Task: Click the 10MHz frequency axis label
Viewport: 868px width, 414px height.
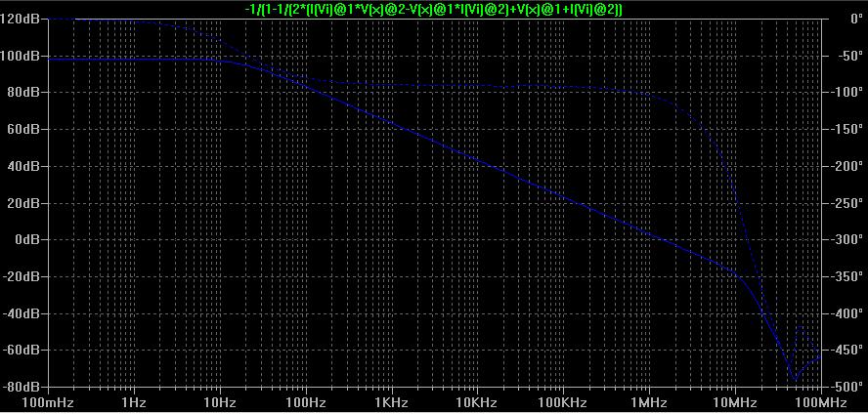Action: coord(735,402)
